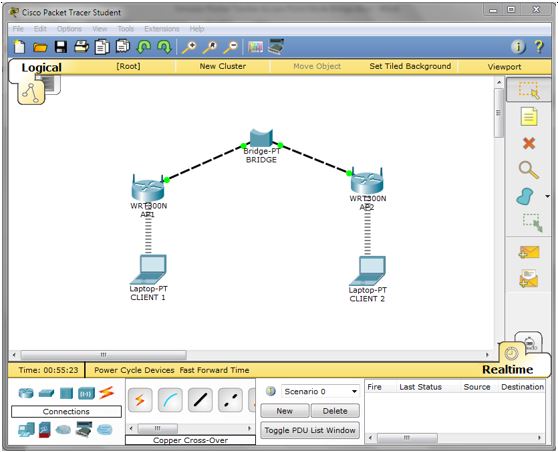558x452 pixels.
Task: Copy selection with copy toolbar icon
Action: [x=102, y=47]
